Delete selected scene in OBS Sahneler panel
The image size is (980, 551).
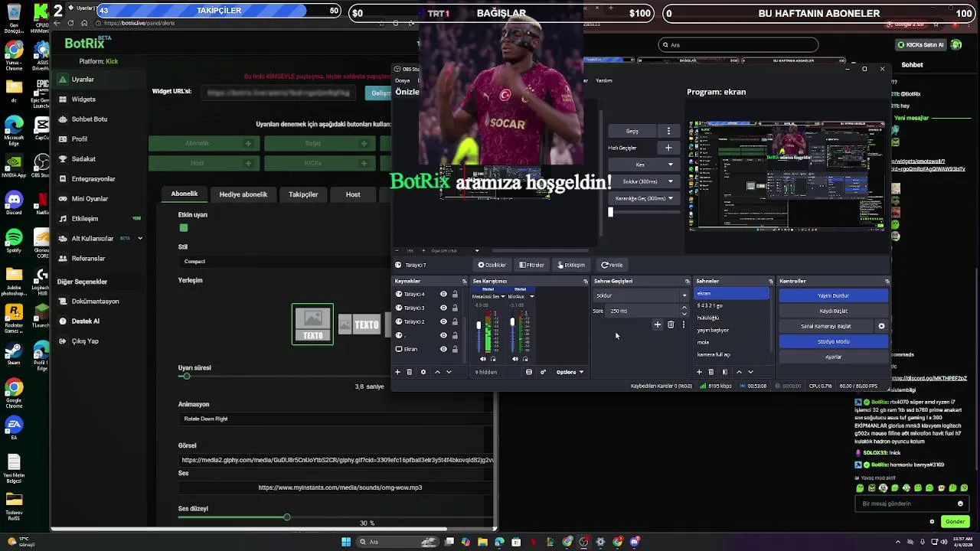(711, 372)
